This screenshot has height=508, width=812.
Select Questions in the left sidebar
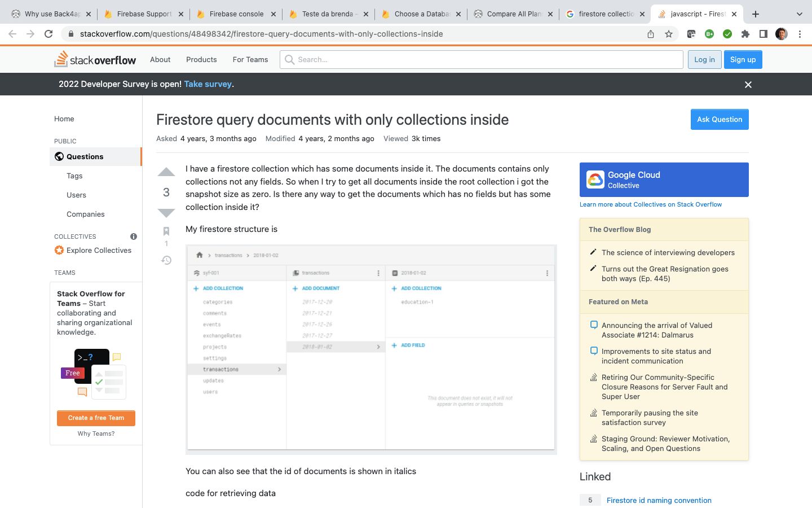click(84, 156)
